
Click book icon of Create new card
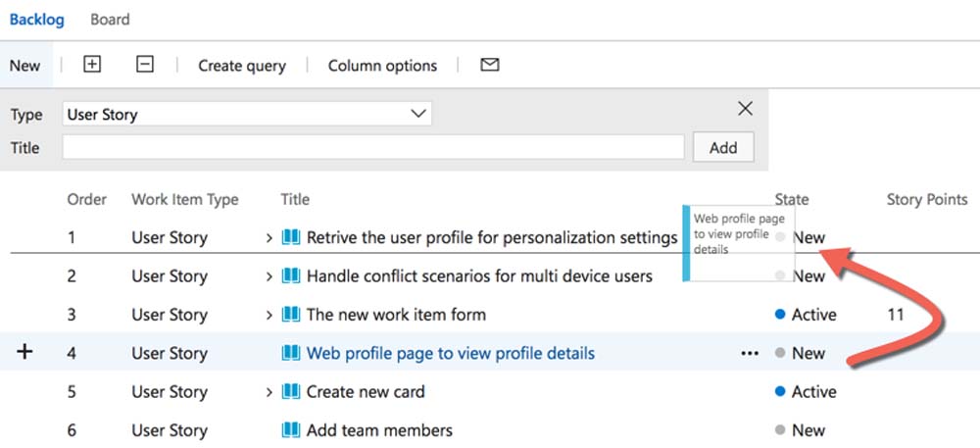click(x=291, y=391)
